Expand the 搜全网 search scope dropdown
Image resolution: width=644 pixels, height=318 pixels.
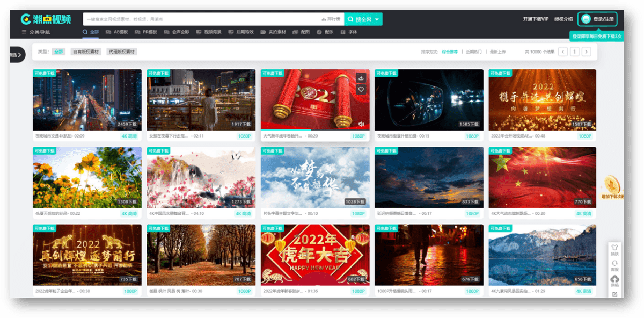pyautogui.click(x=378, y=19)
